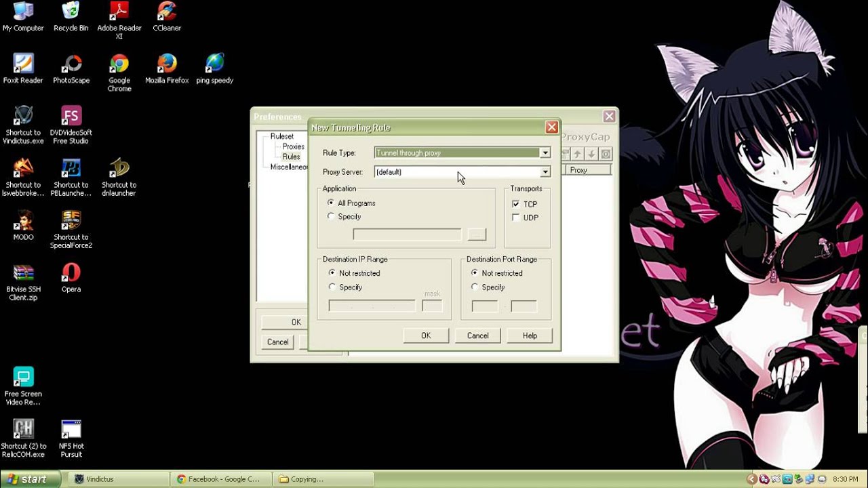Screen dimensions: 868x488
Task: Open Foxit Reader desktop icon
Action: (23, 69)
